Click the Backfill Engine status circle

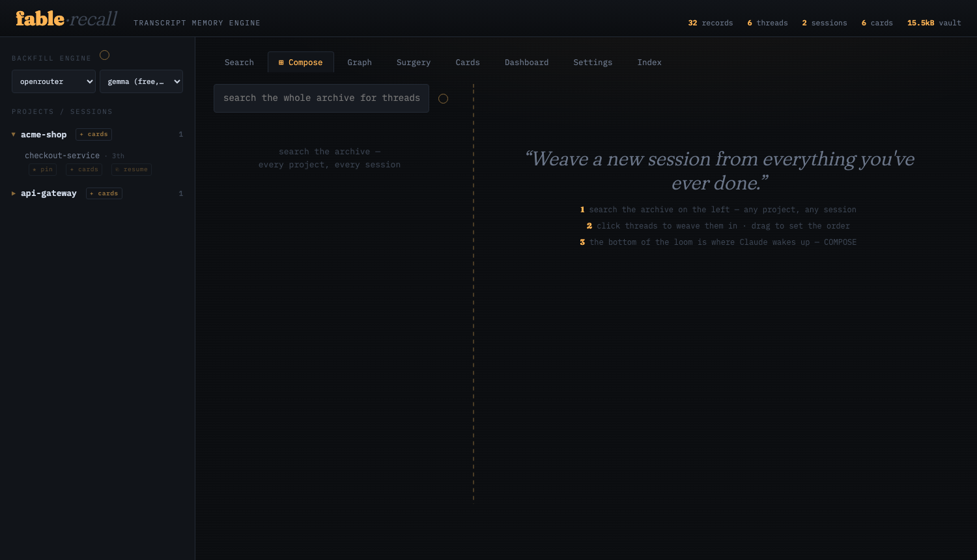104,55
